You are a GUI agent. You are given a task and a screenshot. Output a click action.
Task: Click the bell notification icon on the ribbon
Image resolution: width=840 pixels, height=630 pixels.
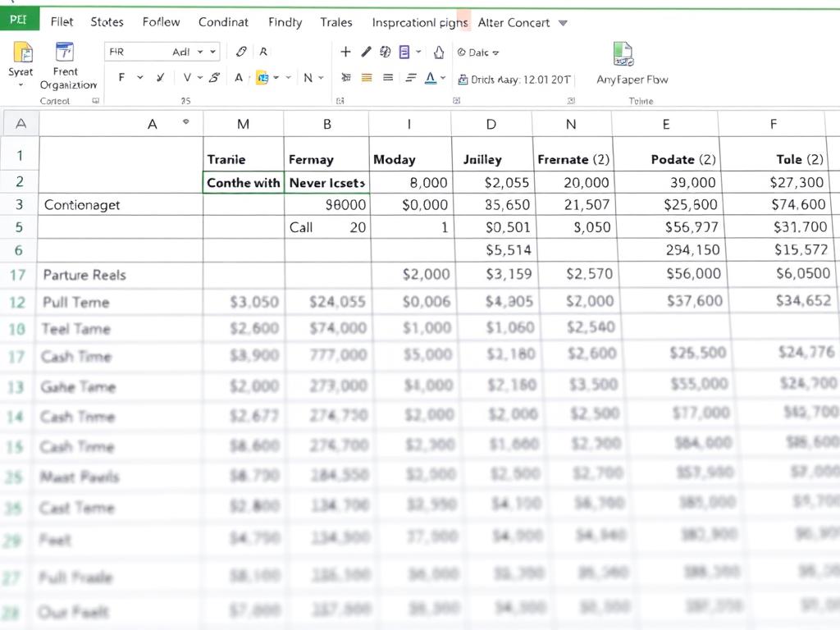point(439,52)
